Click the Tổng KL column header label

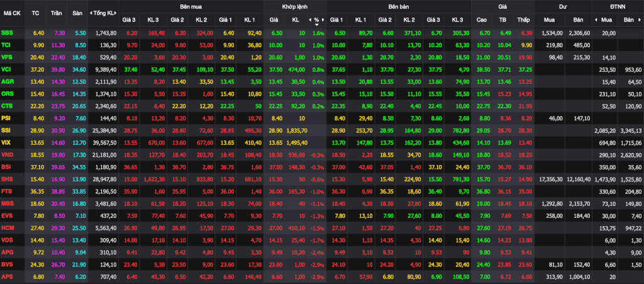point(104,13)
